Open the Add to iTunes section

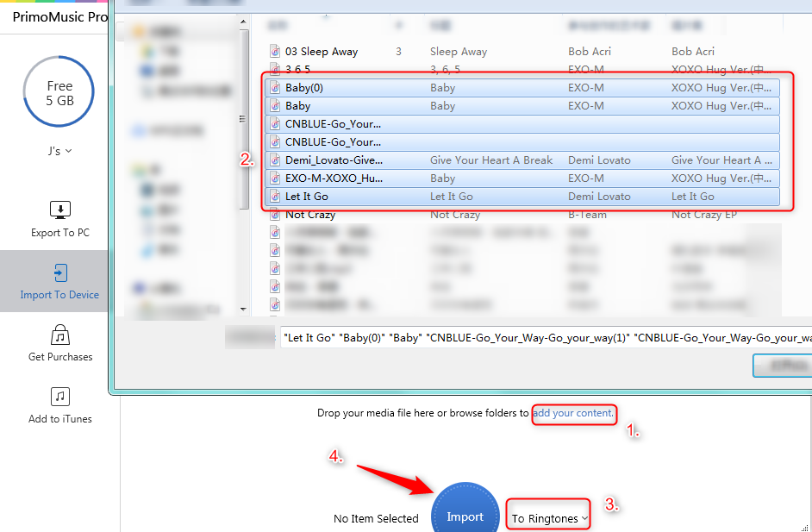click(60, 405)
